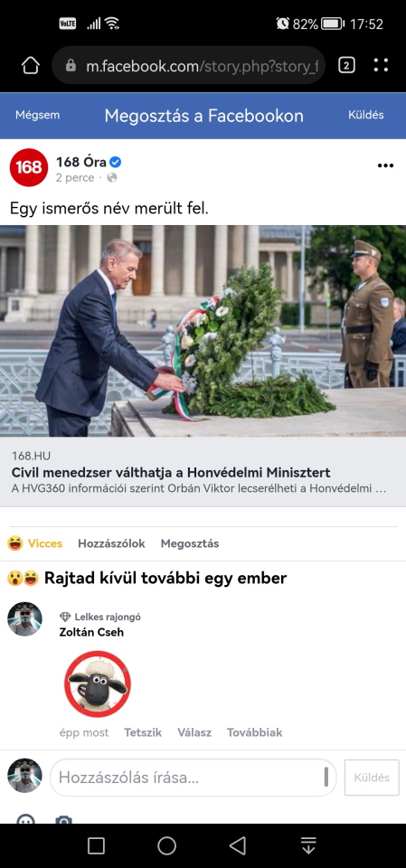Select the Hozzászólok tab
Viewport: 406px width, 868px height.
[x=111, y=543]
